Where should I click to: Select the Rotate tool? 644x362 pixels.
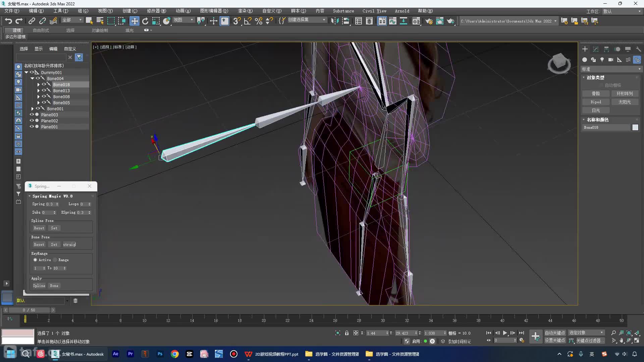click(x=145, y=21)
